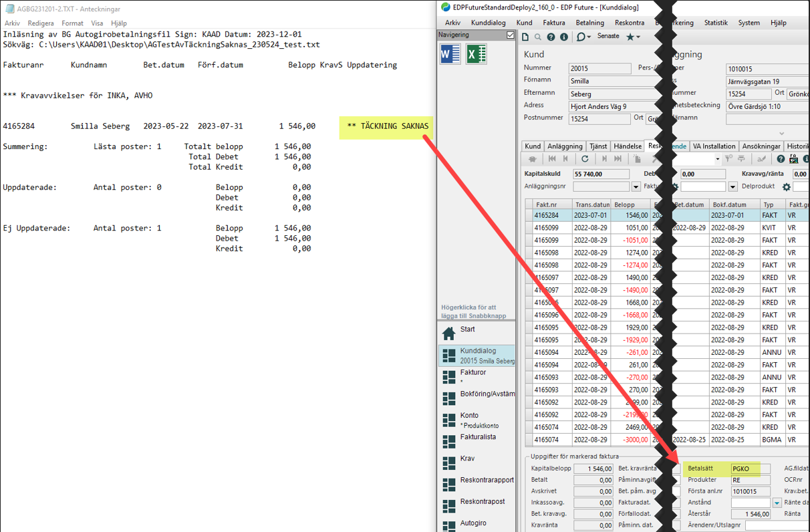The width and height of the screenshot is (810, 532).
Task: Open the speech bubble notes dropdown
Action: tap(583, 37)
